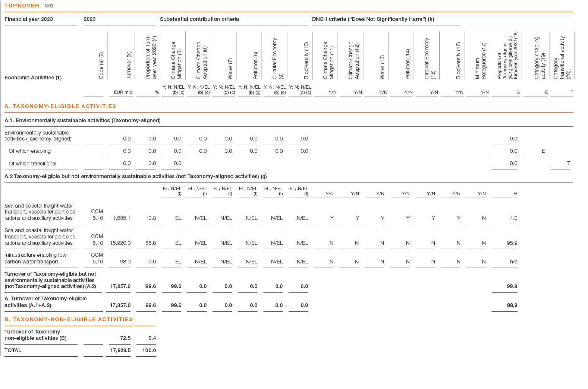This screenshot has width=588, height=389.
Task: Click the rotated 'Turnover (3)' column header
Action: click(129, 65)
